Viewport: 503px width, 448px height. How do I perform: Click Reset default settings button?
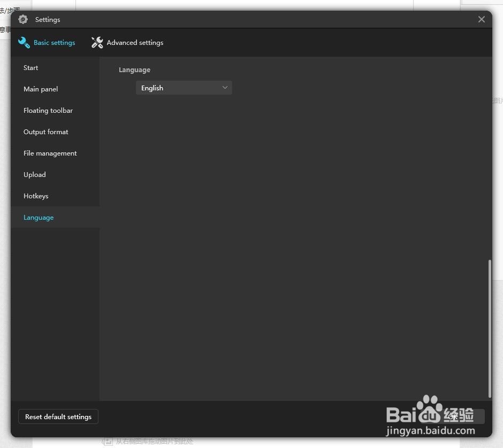click(x=58, y=416)
